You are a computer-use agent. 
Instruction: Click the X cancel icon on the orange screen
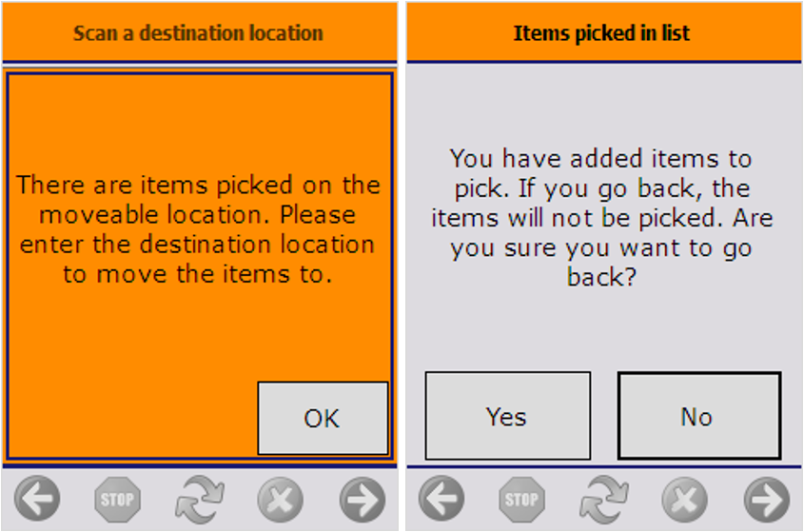[281, 499]
